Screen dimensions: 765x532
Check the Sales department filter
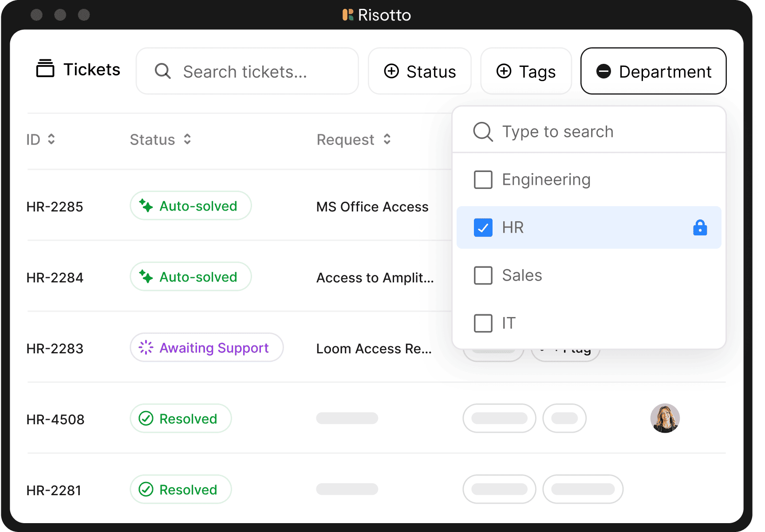483,275
